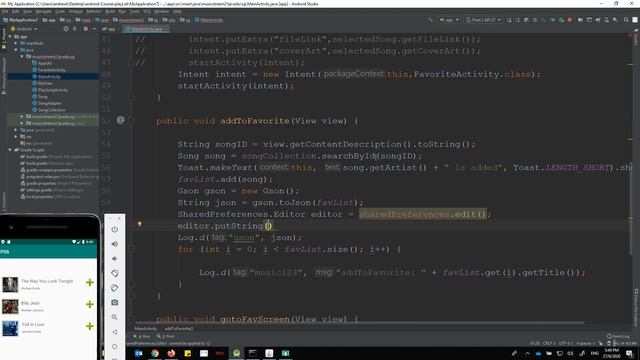
Task: Open Search Everywhere magnifier in top toolbar
Action: [626, 20]
